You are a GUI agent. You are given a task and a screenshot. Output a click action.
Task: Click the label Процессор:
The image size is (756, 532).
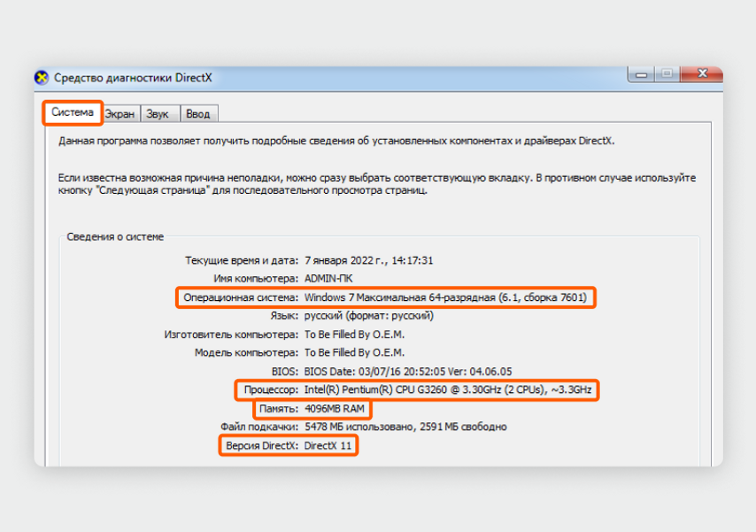[271, 389]
